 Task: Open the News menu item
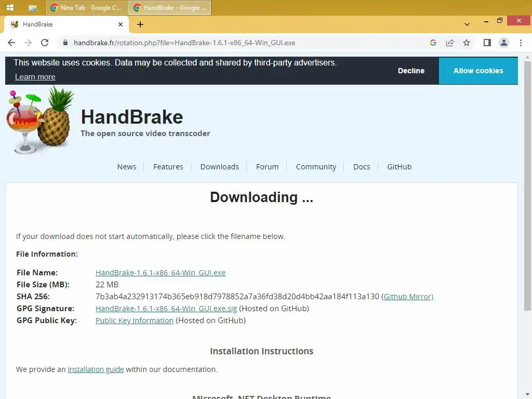click(127, 167)
